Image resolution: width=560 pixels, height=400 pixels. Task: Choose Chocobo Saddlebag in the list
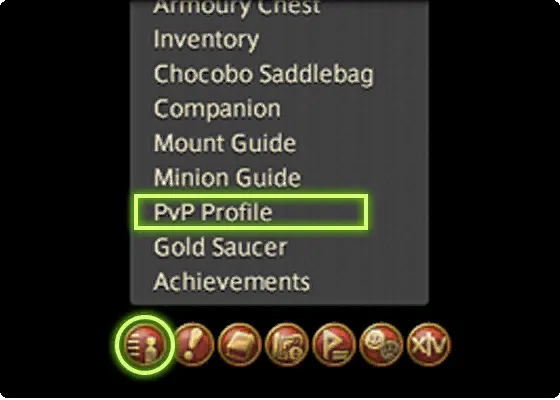click(x=264, y=74)
